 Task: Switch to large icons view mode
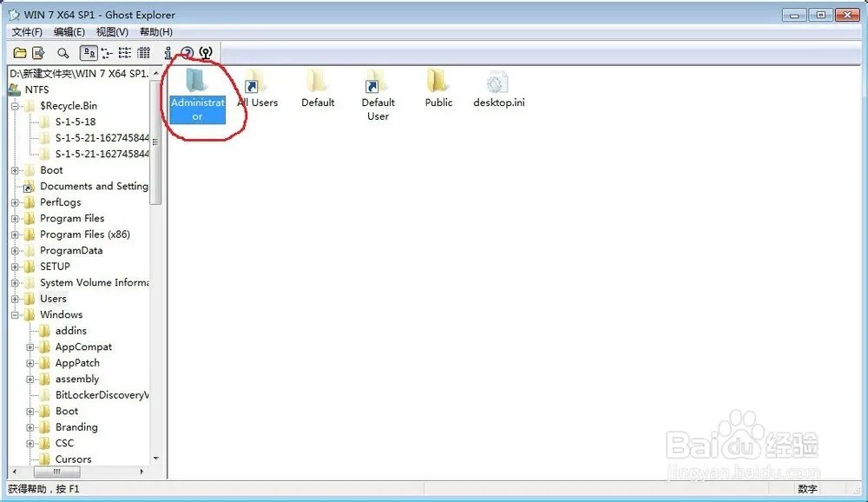pyautogui.click(x=88, y=53)
